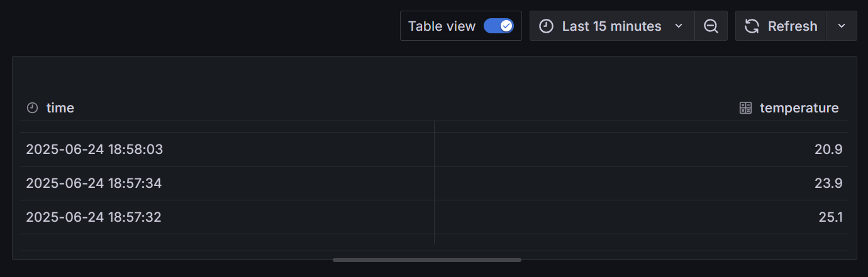Sort by the time column header
The height and width of the screenshot is (277, 868).
[x=60, y=108]
